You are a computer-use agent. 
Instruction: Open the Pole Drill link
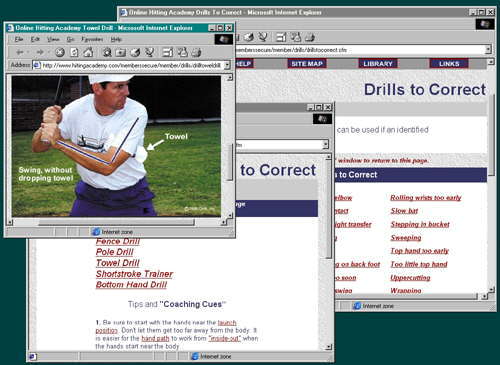point(115,252)
